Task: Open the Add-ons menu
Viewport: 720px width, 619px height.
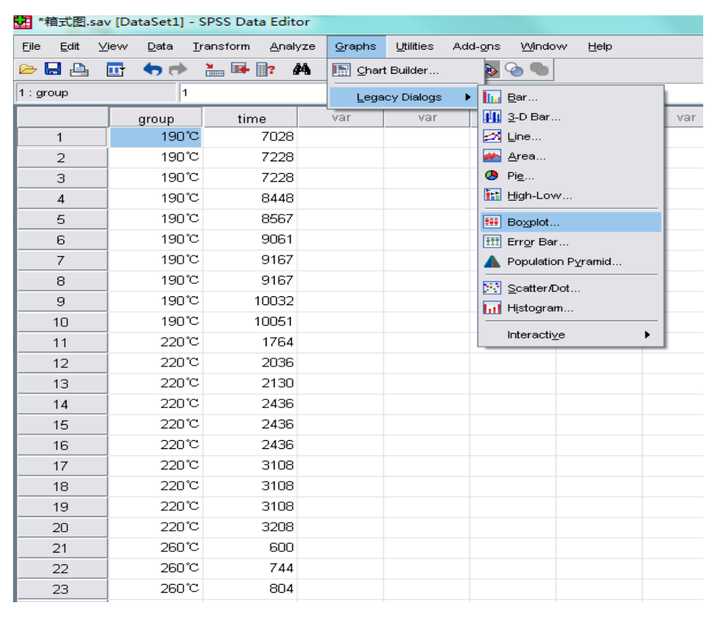Action: (477, 46)
